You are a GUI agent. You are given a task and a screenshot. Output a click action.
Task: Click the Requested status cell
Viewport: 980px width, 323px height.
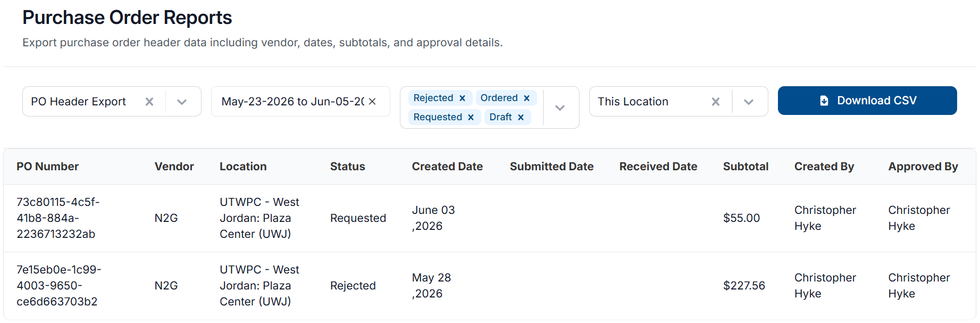click(358, 218)
